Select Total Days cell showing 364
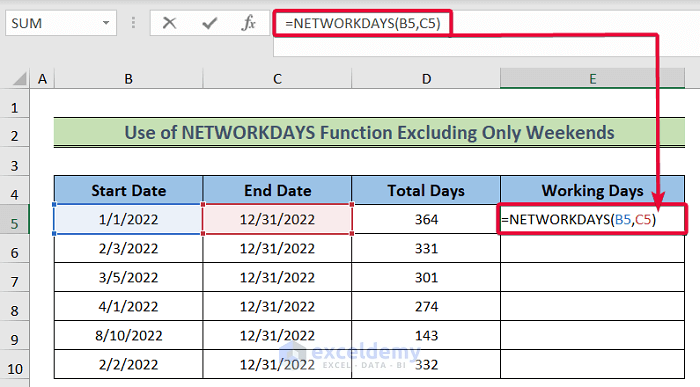Viewport: 700px width, 387px height. click(x=426, y=219)
